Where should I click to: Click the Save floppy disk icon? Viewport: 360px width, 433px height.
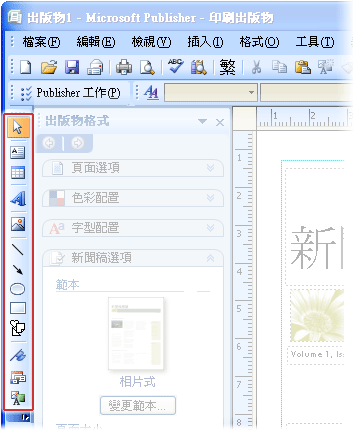pos(72,67)
